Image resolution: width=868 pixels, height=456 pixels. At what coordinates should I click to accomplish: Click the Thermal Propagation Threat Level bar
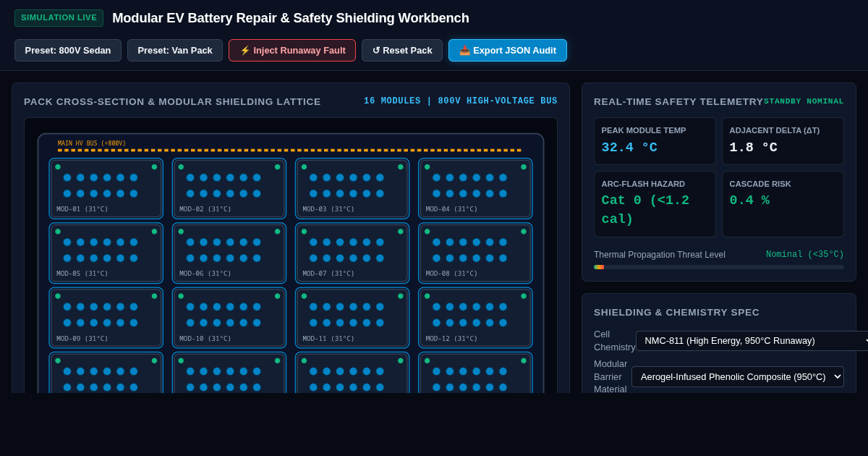click(719, 267)
